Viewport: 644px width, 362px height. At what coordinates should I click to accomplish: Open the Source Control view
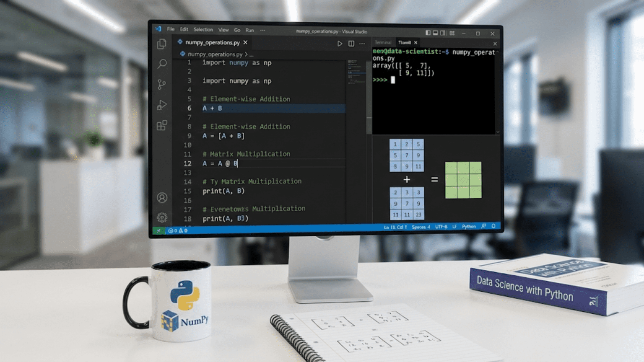tap(161, 84)
